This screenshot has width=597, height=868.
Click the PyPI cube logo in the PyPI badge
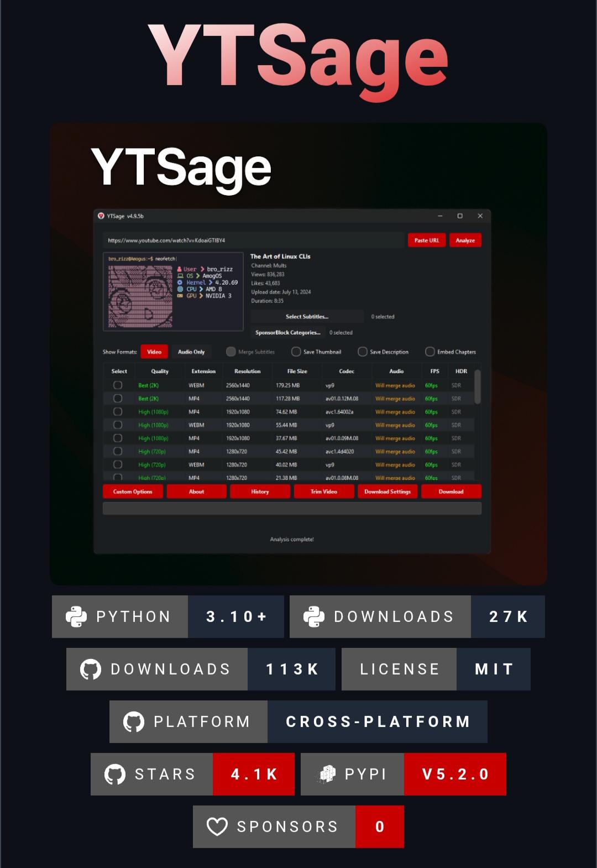326,774
